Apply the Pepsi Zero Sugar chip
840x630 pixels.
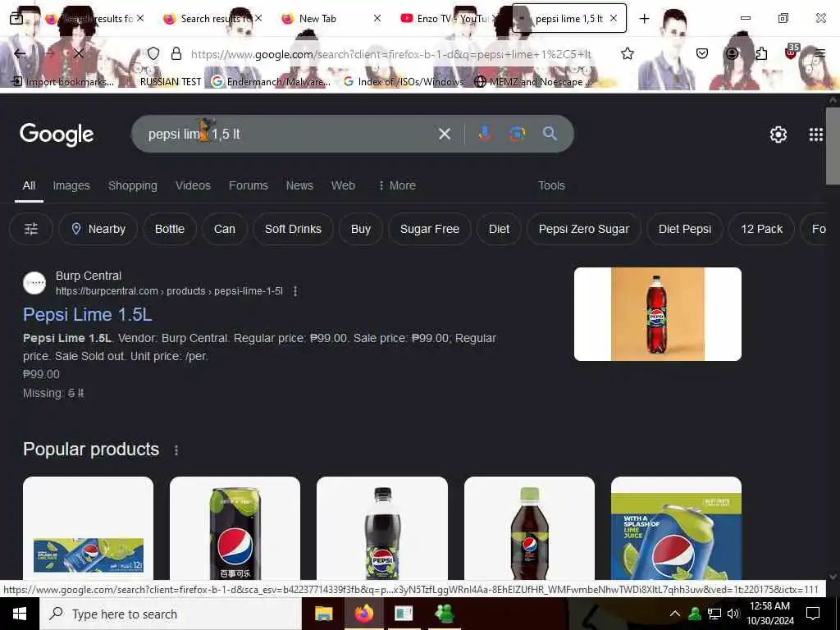coord(584,229)
